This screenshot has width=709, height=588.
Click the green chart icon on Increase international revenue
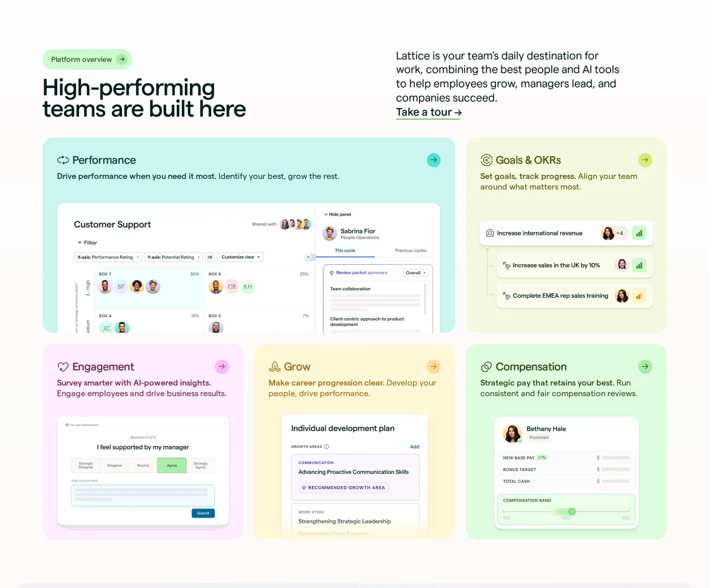(x=639, y=233)
